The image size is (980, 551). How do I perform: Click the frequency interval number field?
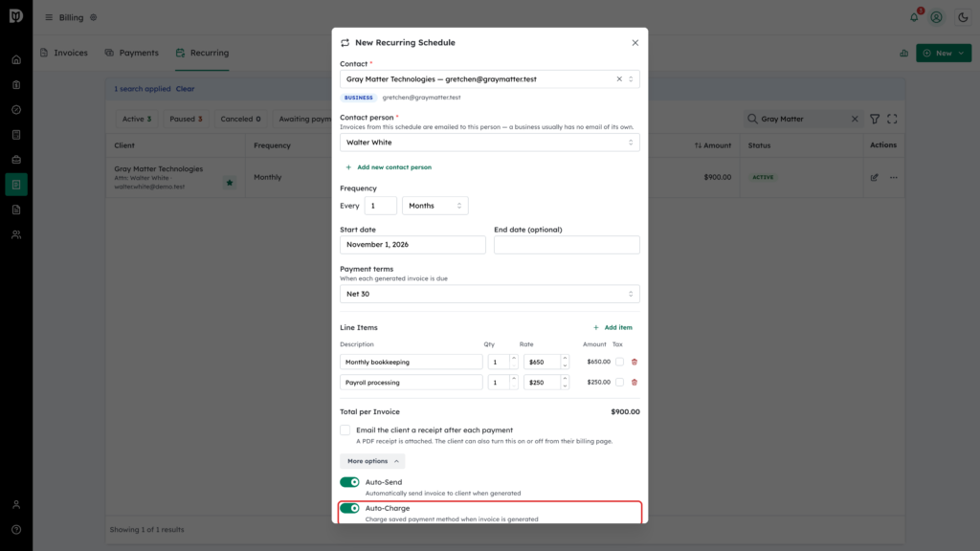pos(381,206)
